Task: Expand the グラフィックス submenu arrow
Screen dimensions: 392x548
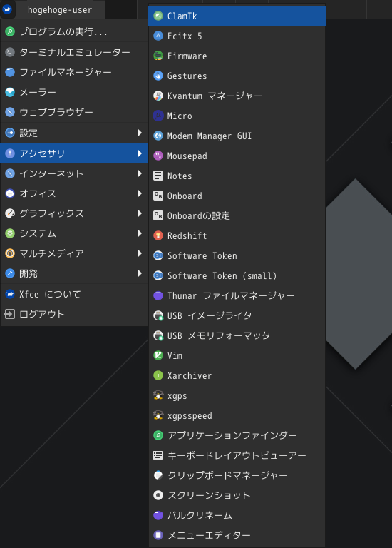Action: coord(140,213)
